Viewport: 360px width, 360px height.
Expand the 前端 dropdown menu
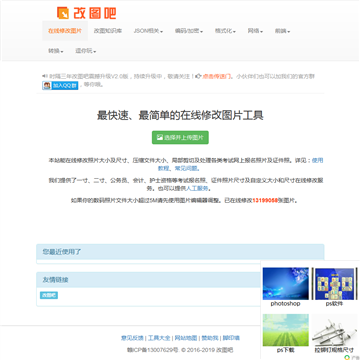[282, 31]
